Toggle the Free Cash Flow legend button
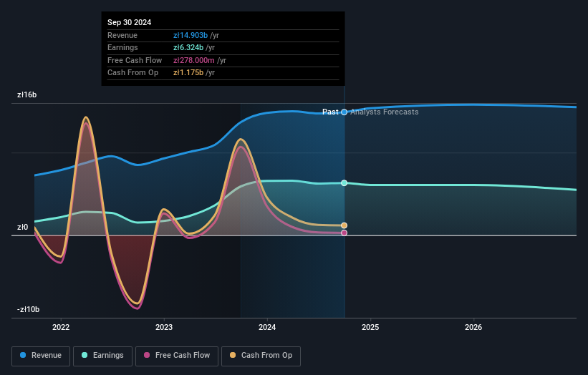The width and height of the screenshot is (588, 375). 177,356
